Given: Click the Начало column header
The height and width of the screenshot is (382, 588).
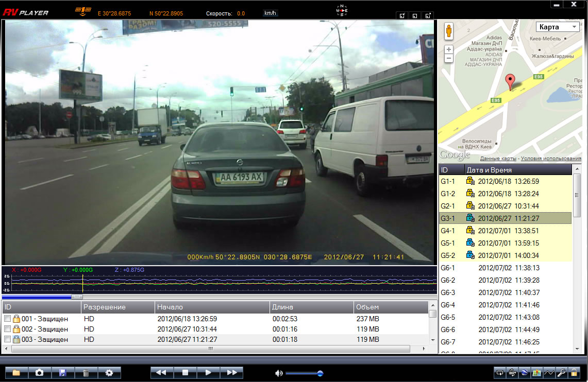Looking at the screenshot, I should pos(212,307).
